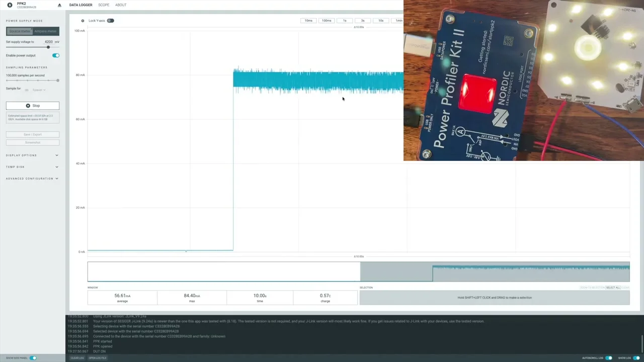Set time window to 3s
Screen dimensions: 644x362
363,21
